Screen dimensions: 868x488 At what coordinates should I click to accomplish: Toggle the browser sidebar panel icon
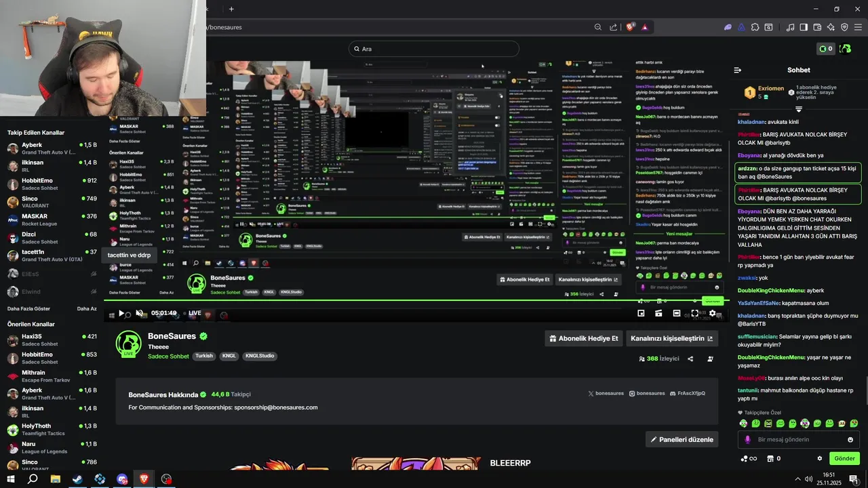tap(804, 27)
